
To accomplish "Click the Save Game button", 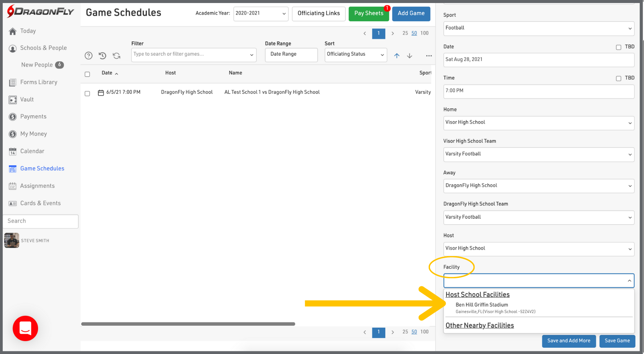I will [617, 341].
